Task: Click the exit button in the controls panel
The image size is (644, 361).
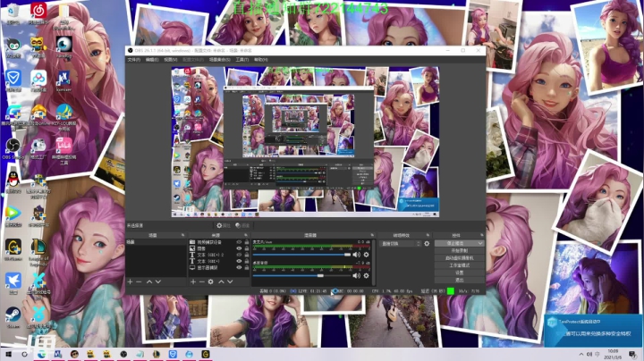Action: click(x=459, y=281)
